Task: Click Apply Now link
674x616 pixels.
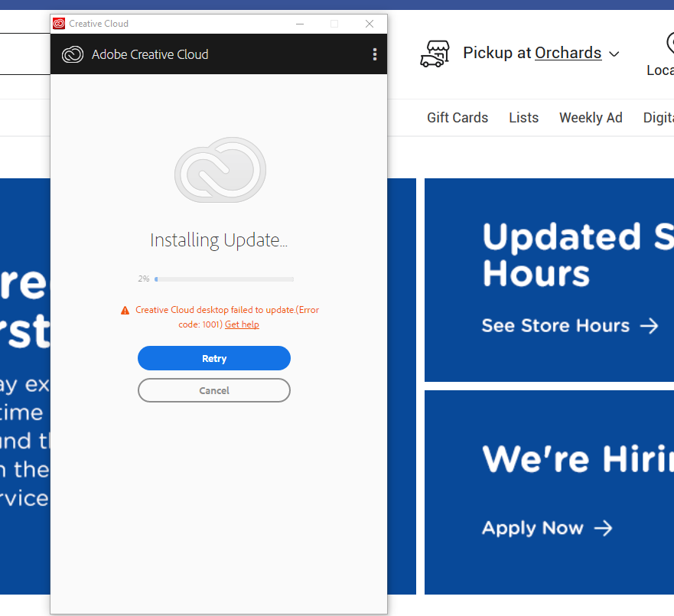Action: (532, 528)
